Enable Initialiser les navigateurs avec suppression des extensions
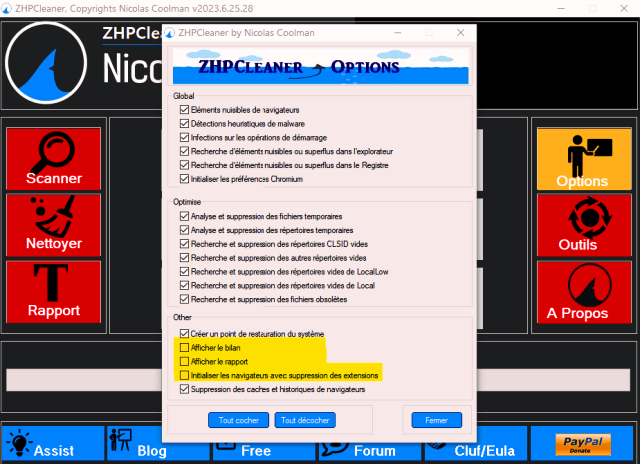The image size is (640, 464). point(184,375)
